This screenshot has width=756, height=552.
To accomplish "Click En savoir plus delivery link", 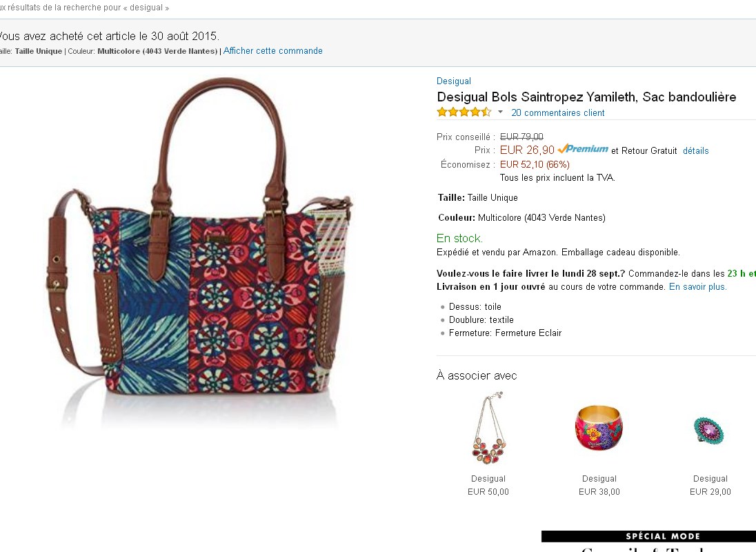I will (697, 287).
